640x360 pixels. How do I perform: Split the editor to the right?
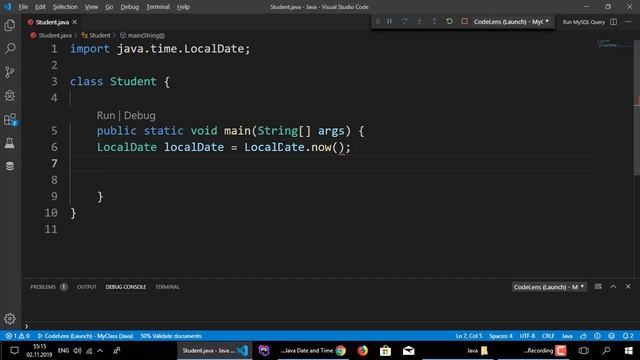(x=613, y=22)
